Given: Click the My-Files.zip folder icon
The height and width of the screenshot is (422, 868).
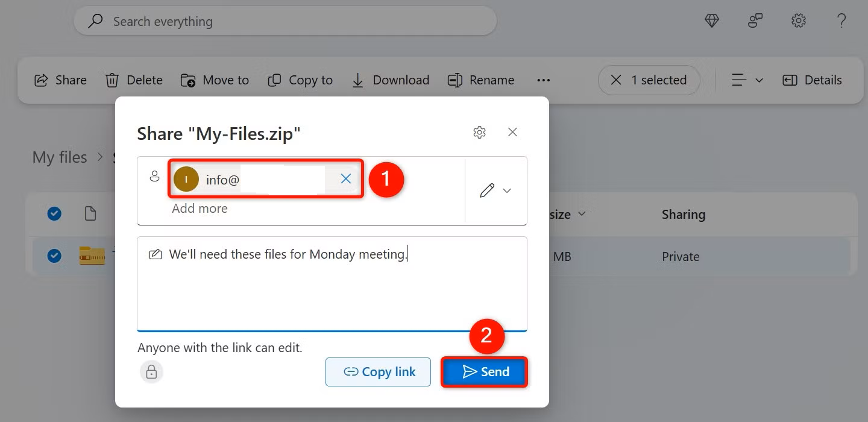Looking at the screenshot, I should pyautogui.click(x=92, y=256).
